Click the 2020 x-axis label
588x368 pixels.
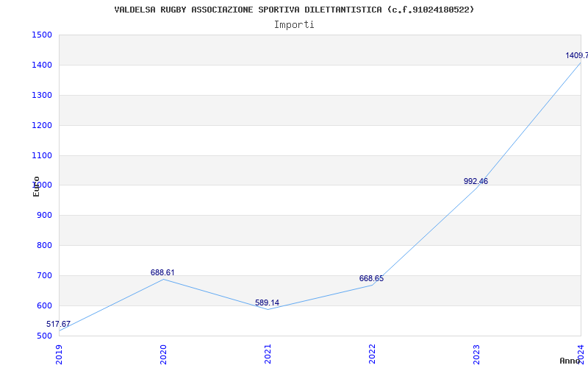(163, 354)
